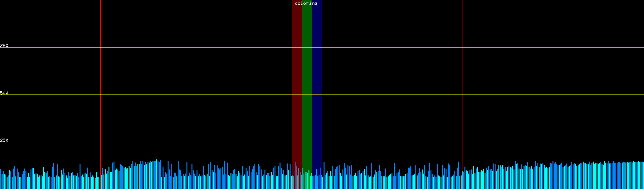Image resolution: width=644 pixels, height=189 pixels.
Task: Click the leftmost bar of the histogram
Action: coord(1,179)
